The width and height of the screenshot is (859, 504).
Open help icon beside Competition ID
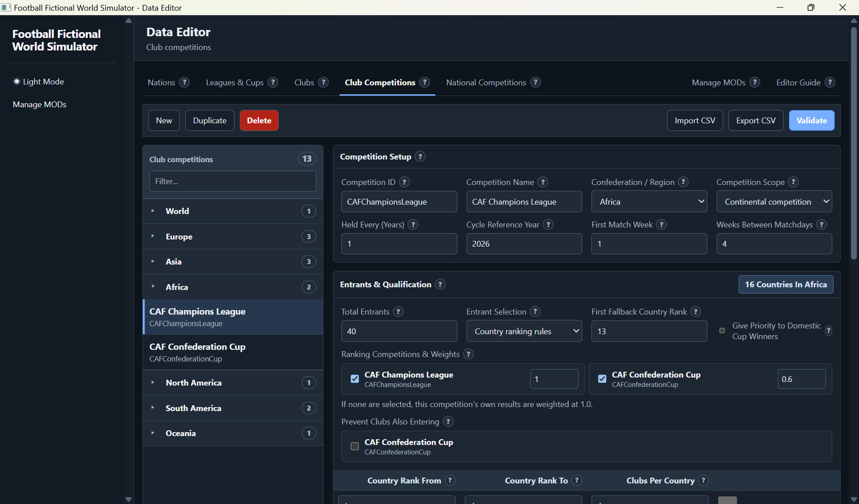(x=405, y=182)
